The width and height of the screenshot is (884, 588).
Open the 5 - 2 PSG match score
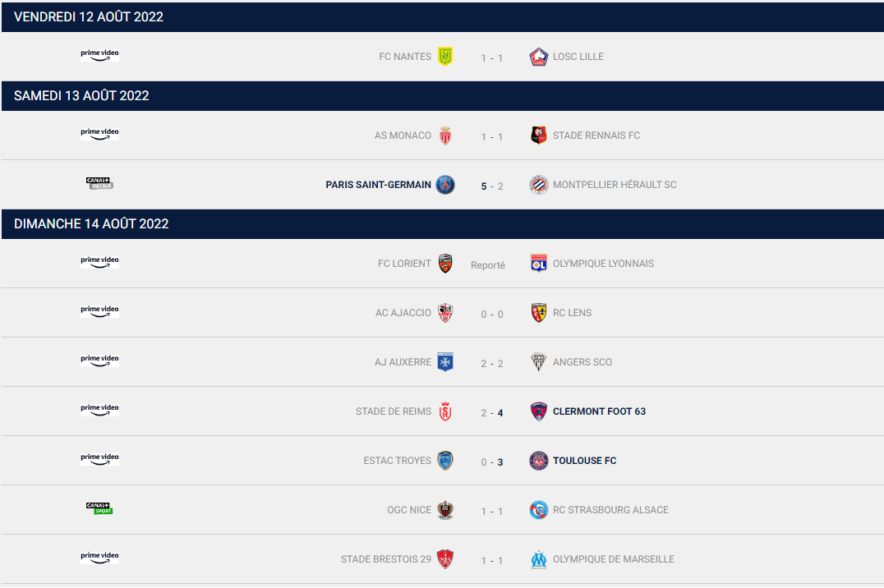click(492, 186)
